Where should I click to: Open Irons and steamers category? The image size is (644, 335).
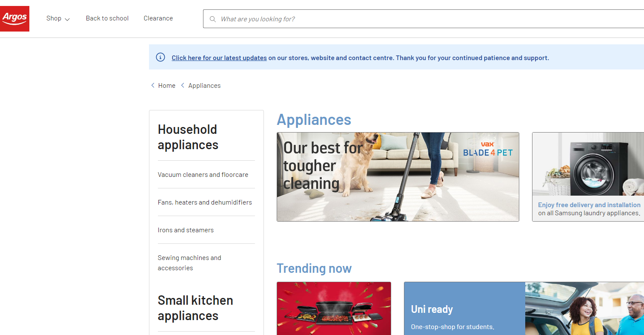[186, 230]
